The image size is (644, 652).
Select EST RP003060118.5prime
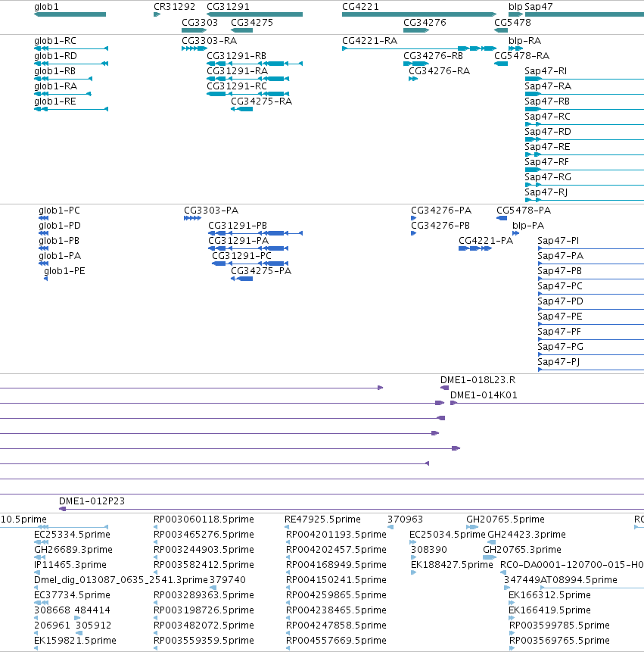point(204,519)
